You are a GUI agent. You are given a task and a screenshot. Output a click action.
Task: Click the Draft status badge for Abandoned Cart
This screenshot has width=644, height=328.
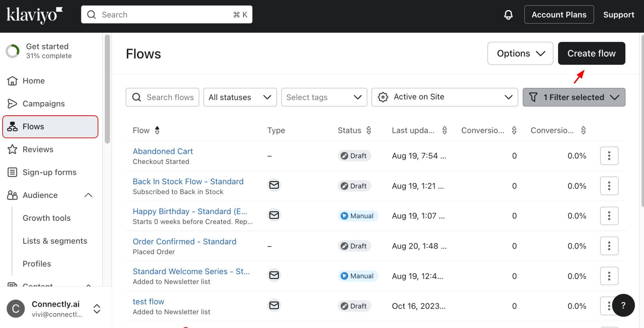[354, 156]
